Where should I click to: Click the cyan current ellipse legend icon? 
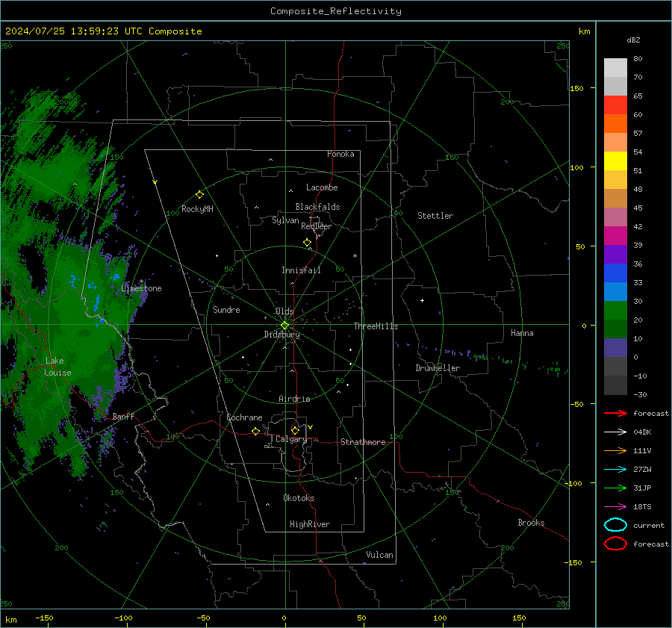(x=615, y=525)
